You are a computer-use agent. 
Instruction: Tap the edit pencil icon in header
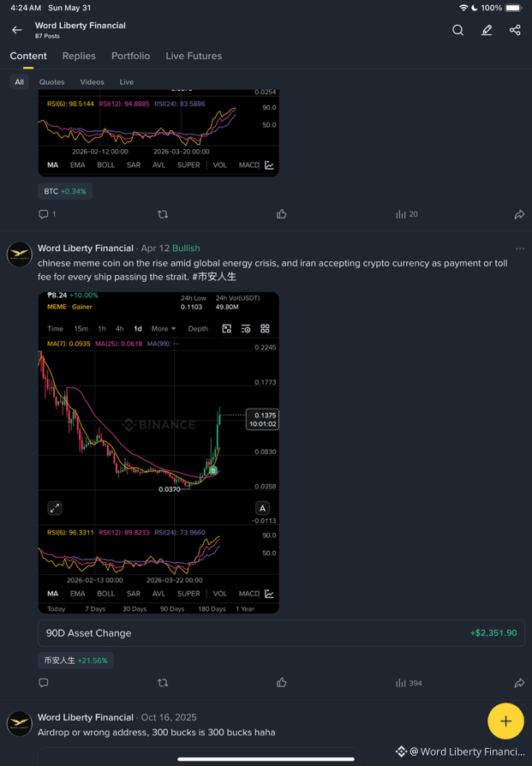tap(487, 30)
